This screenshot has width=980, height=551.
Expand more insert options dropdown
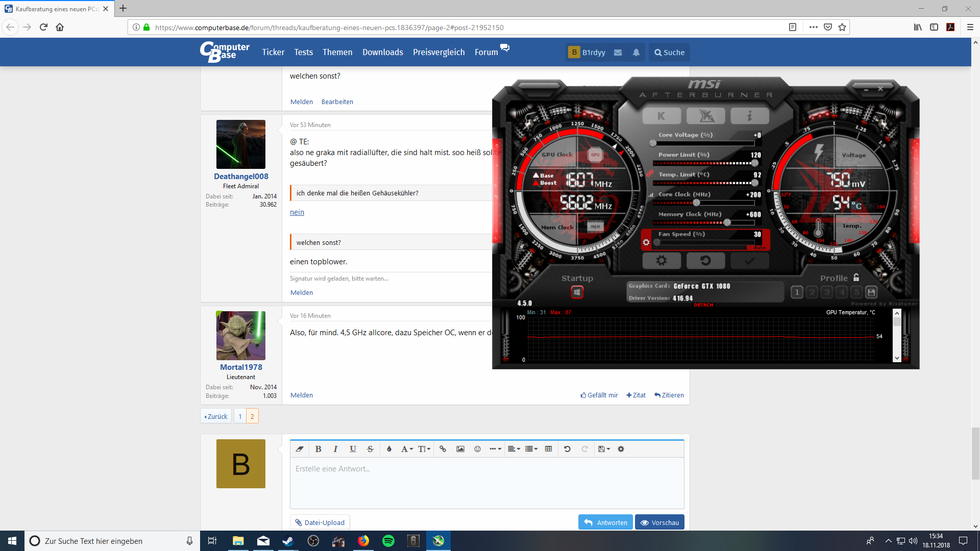[x=495, y=449]
